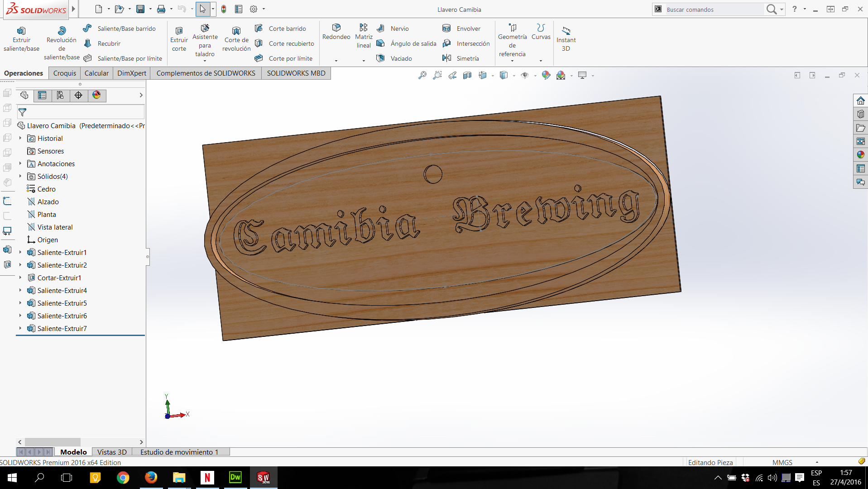Image resolution: width=868 pixels, height=489 pixels.
Task: Click Ángulo de salida tool
Action: 406,43
